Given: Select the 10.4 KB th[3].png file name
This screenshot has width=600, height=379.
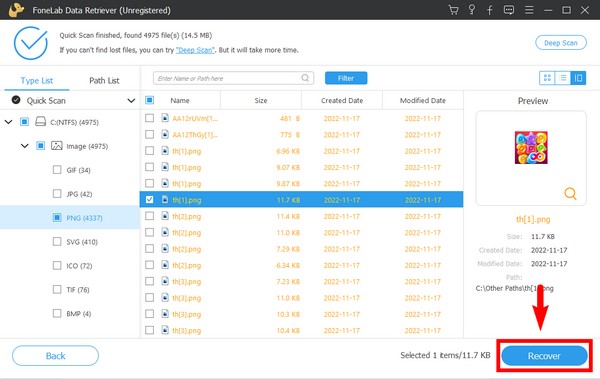Looking at the screenshot, I should tap(186, 330).
